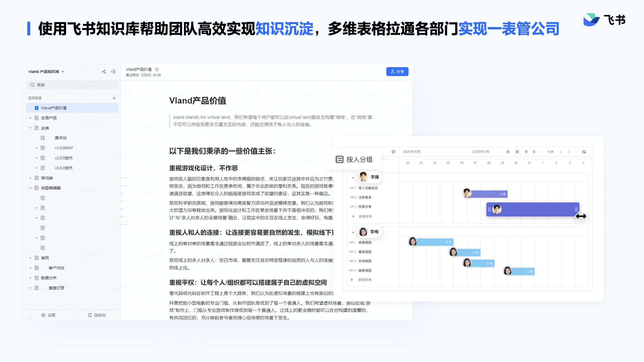The image size is (644, 362).
Task: Switch Gantt scale to 年 (year)
Action: tap(534, 152)
